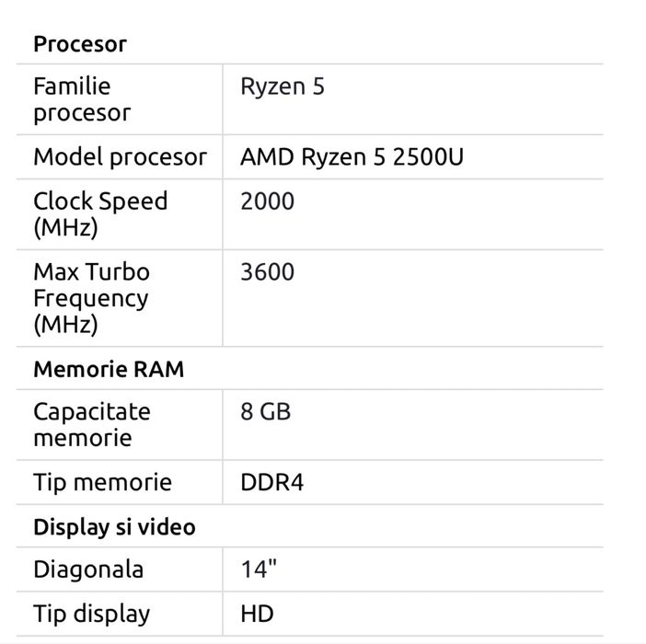Click the Display si video heading

click(x=114, y=527)
